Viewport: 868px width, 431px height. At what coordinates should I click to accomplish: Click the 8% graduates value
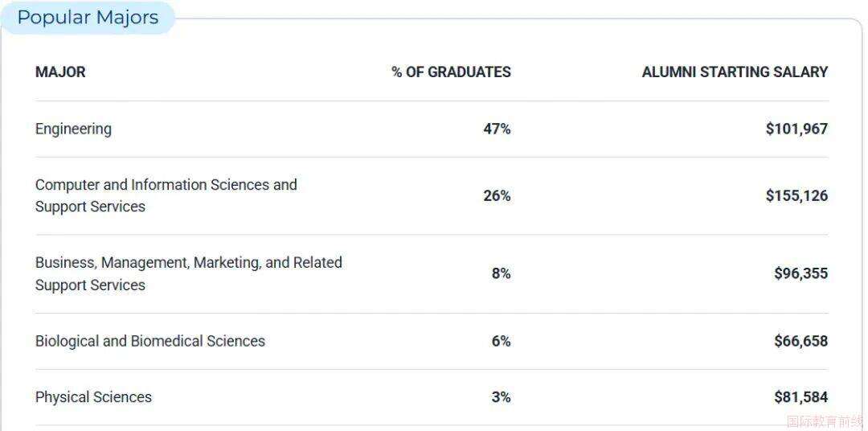pyautogui.click(x=501, y=273)
